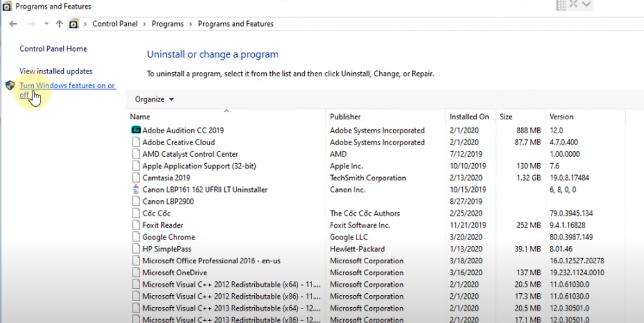The width and height of the screenshot is (644, 323).
Task: Open the recent locations dropdown arrow
Action: [x=46, y=24]
